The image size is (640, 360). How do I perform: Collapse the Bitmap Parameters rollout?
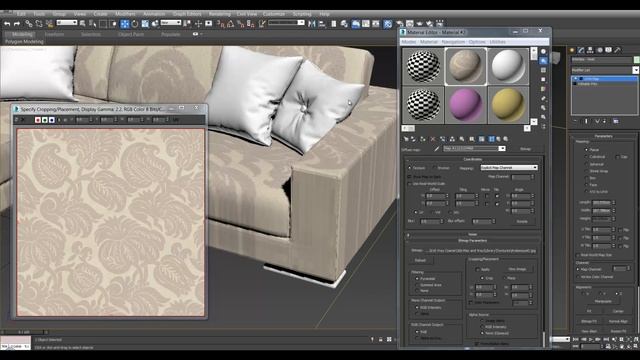[x=472, y=241]
